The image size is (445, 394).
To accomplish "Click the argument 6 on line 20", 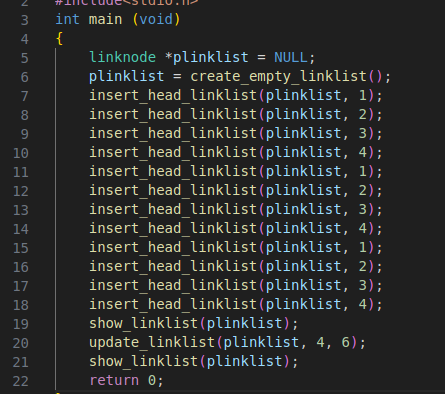I will [346, 343].
